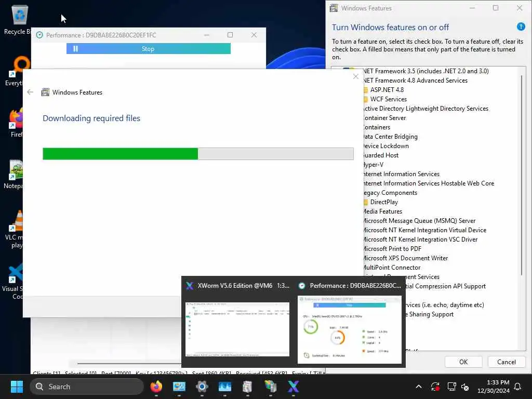Select the MultiPoint Connector feature

click(x=392, y=268)
